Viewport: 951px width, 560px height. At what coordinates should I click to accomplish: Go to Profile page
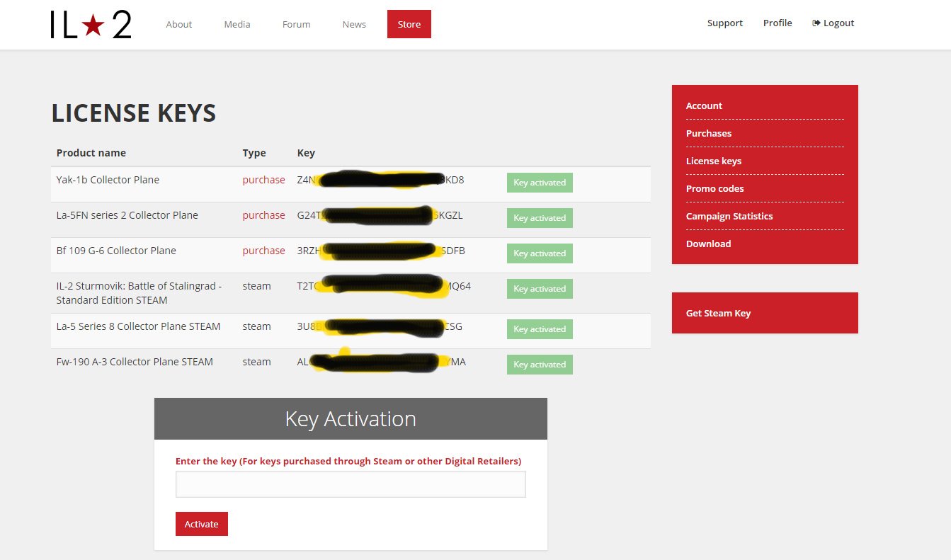click(x=778, y=23)
